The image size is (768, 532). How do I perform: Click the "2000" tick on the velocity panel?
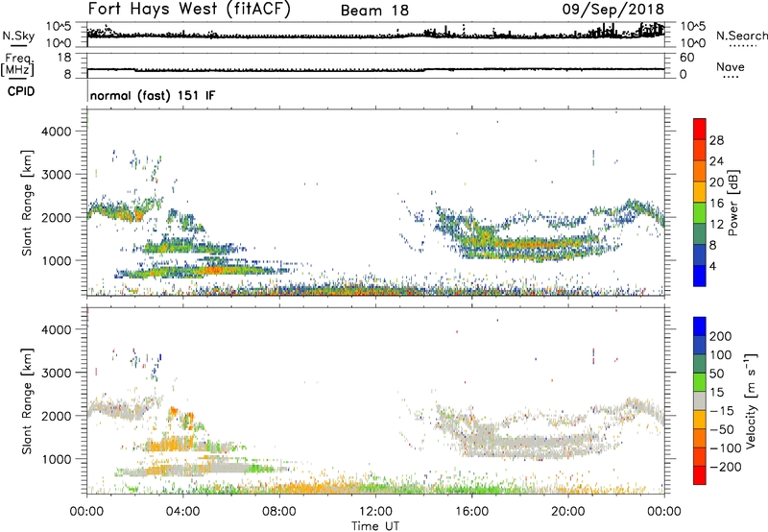click(56, 416)
